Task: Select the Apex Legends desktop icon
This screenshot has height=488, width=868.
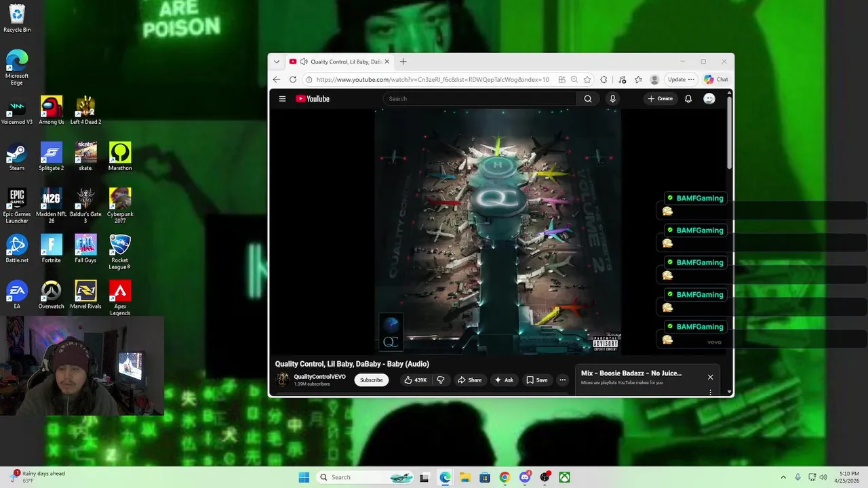Action: (120, 298)
